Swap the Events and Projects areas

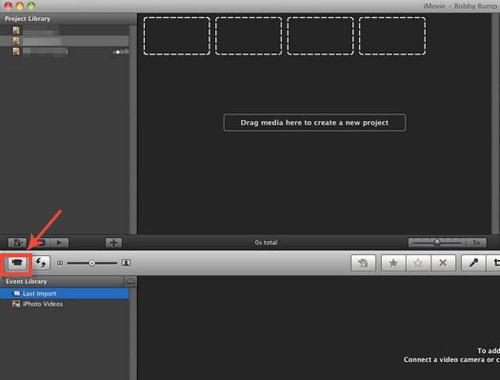coord(41,263)
